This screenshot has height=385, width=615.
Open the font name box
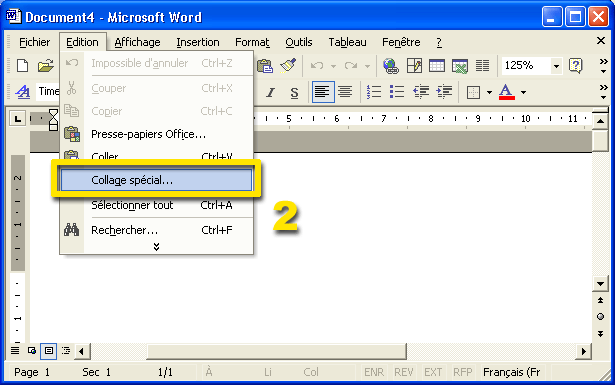click(48, 92)
